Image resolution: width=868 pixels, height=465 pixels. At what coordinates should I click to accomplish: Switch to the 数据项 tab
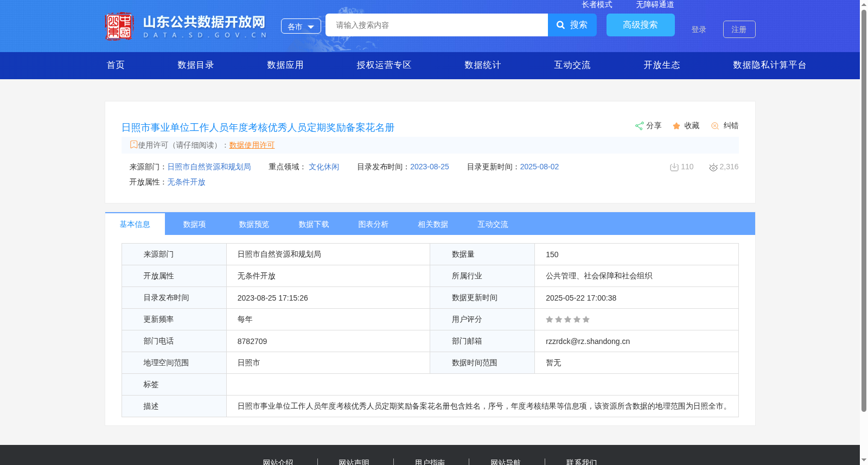coord(195,224)
